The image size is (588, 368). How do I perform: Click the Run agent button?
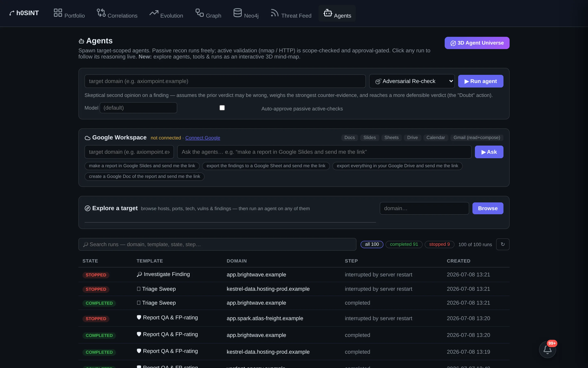[481, 81]
